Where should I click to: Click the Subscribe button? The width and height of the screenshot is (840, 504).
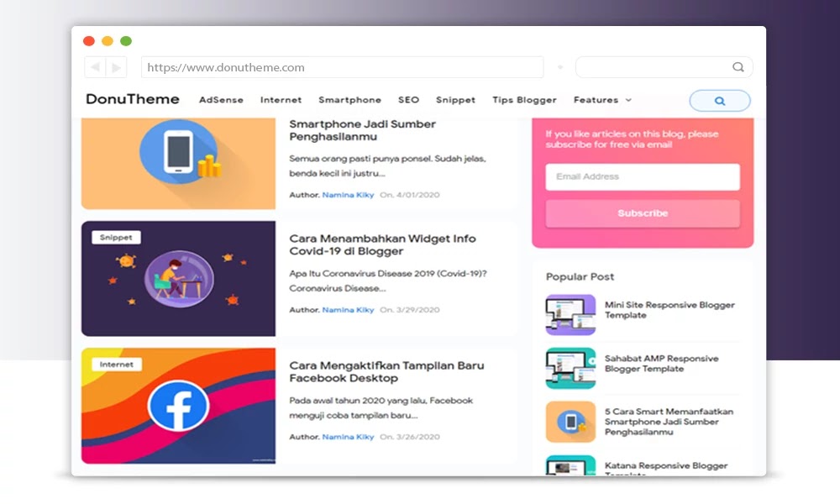click(643, 213)
